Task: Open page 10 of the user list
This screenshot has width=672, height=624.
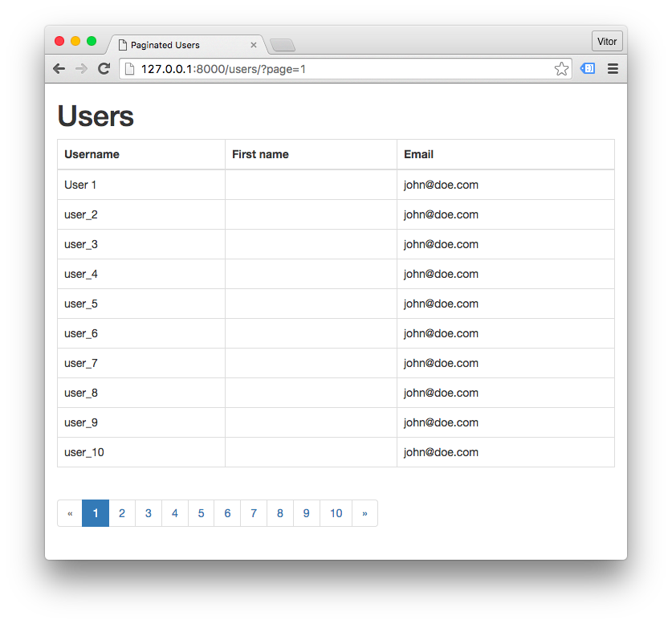Action: tap(336, 513)
